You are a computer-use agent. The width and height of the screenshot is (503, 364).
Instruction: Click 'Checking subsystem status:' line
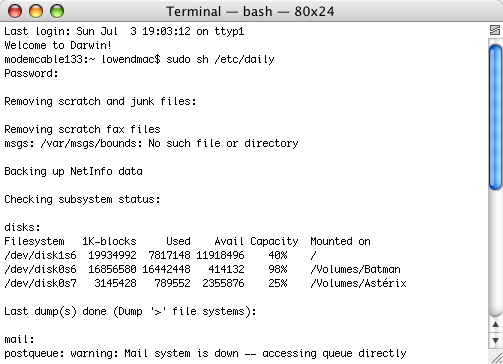pyautogui.click(x=82, y=199)
